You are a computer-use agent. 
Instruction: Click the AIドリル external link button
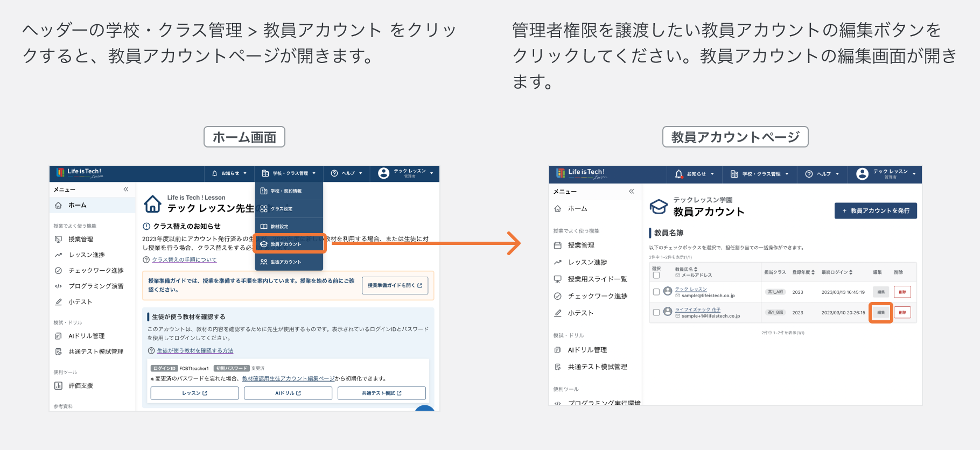click(x=288, y=393)
